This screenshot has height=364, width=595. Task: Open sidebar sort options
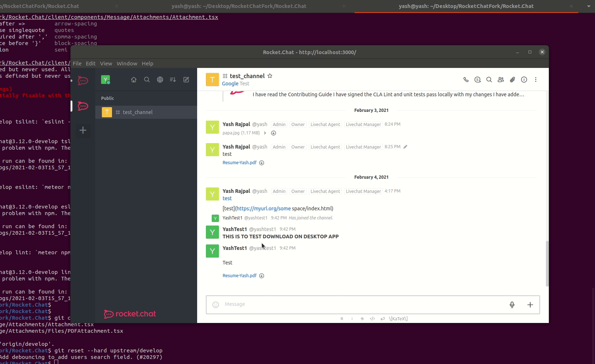(173, 80)
